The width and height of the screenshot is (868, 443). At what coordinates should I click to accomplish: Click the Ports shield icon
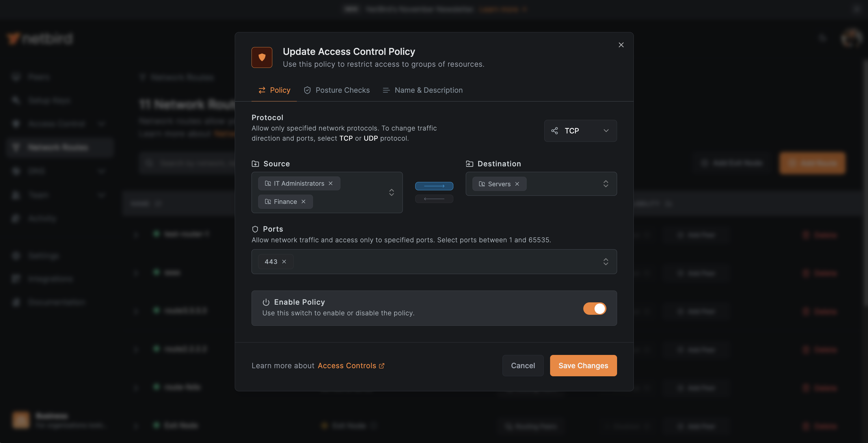click(x=255, y=229)
